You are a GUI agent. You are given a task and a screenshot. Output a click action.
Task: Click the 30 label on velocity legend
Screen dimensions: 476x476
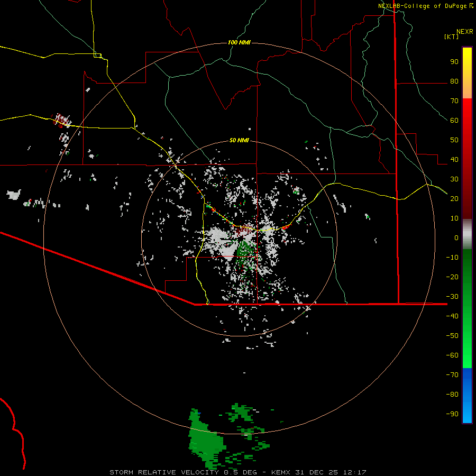coord(454,179)
